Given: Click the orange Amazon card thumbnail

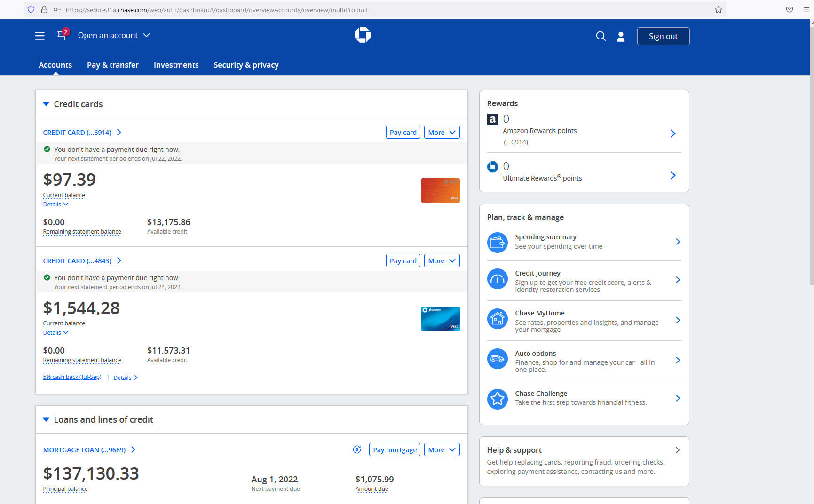Looking at the screenshot, I should point(441,190).
